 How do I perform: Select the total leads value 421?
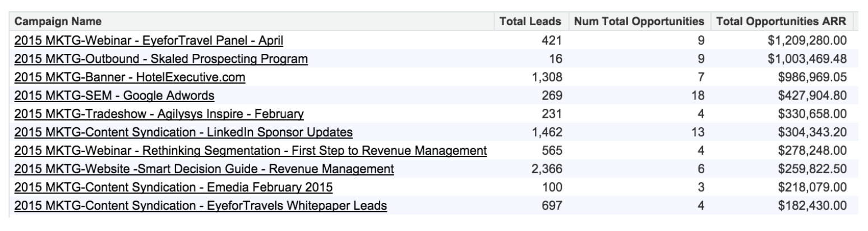[552, 40]
